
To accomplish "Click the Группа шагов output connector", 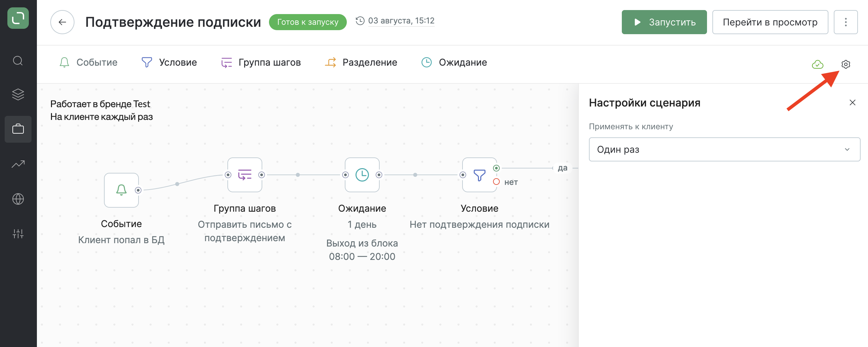I will point(262,175).
